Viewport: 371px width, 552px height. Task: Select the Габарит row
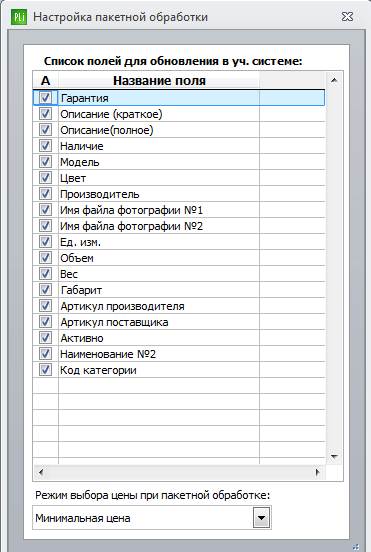click(x=179, y=290)
